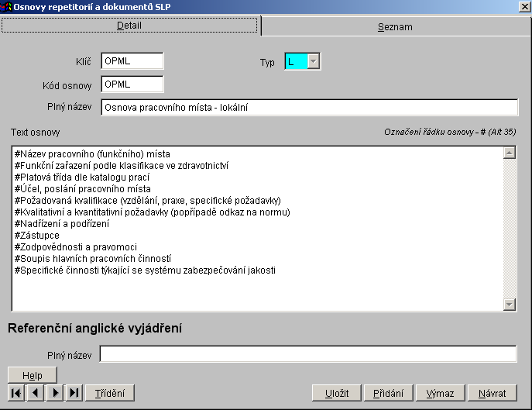Click into the Klíč field
The width and height of the screenshot is (532, 410).
132,61
